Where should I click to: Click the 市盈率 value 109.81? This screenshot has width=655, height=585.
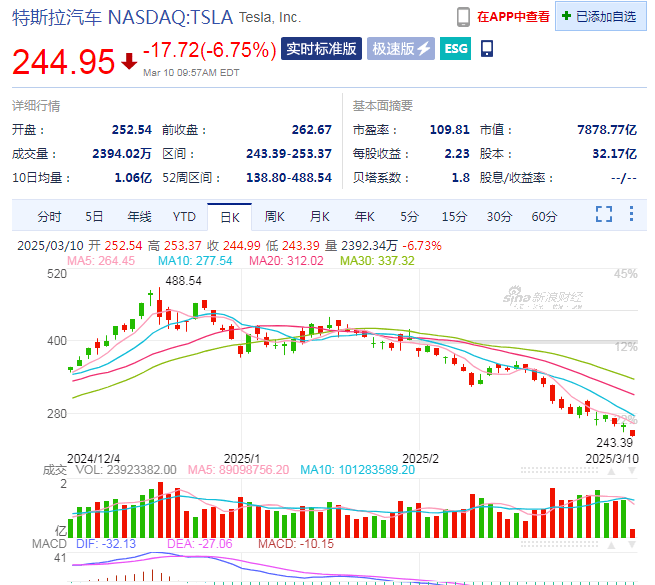point(449,130)
